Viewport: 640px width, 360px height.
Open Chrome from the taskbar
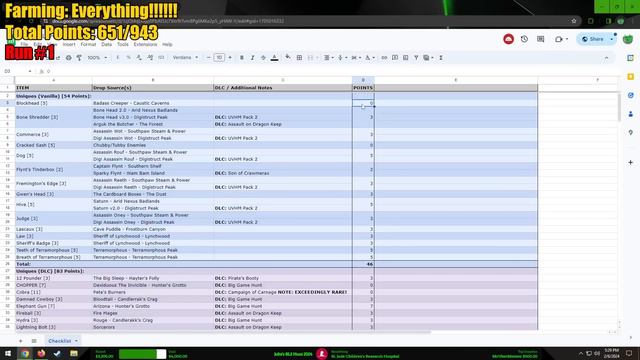25,353
